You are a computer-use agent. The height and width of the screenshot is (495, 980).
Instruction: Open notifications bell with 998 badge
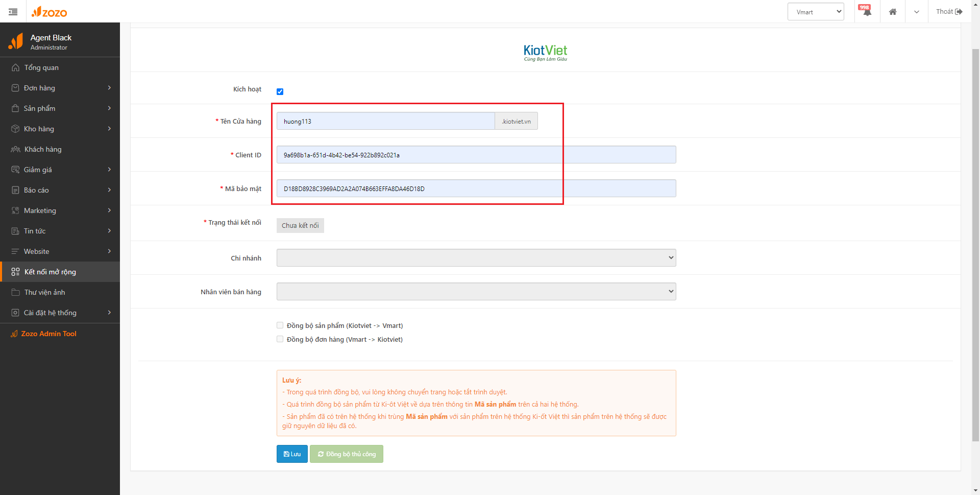866,11
